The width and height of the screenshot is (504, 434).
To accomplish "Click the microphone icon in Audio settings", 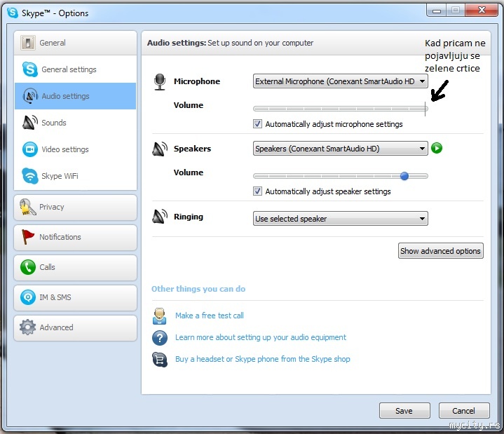I will coord(160,81).
